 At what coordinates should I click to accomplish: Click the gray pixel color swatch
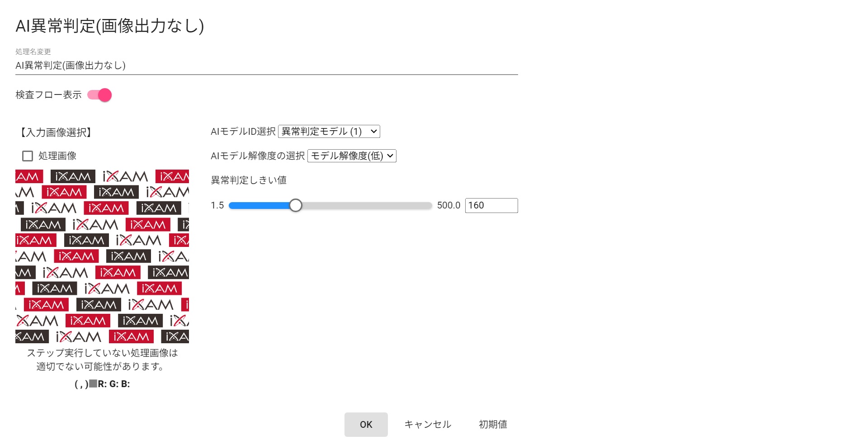(93, 384)
